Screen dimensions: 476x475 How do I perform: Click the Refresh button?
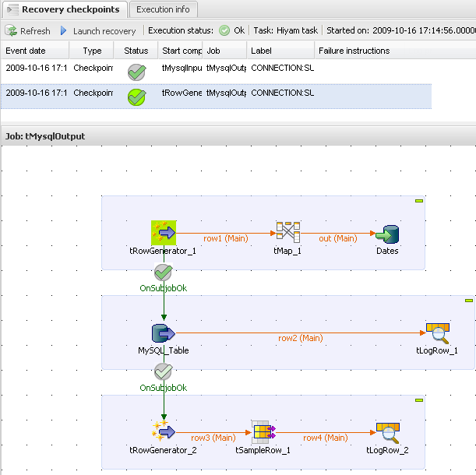tap(29, 31)
